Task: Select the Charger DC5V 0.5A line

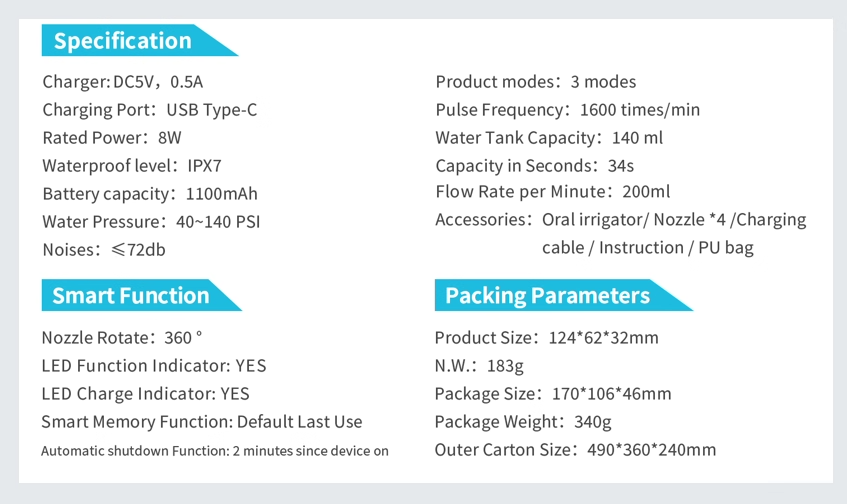Action: (x=123, y=82)
